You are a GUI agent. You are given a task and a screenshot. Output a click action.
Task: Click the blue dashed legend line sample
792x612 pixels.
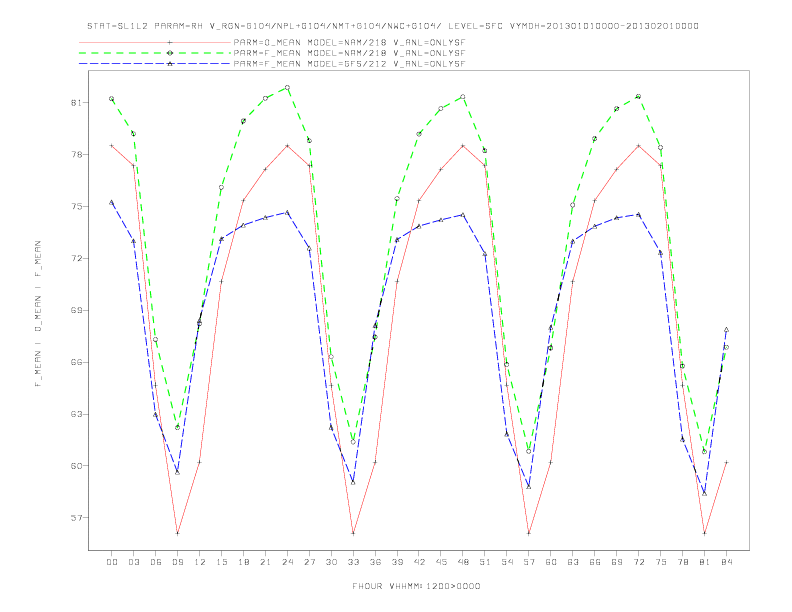155,64
